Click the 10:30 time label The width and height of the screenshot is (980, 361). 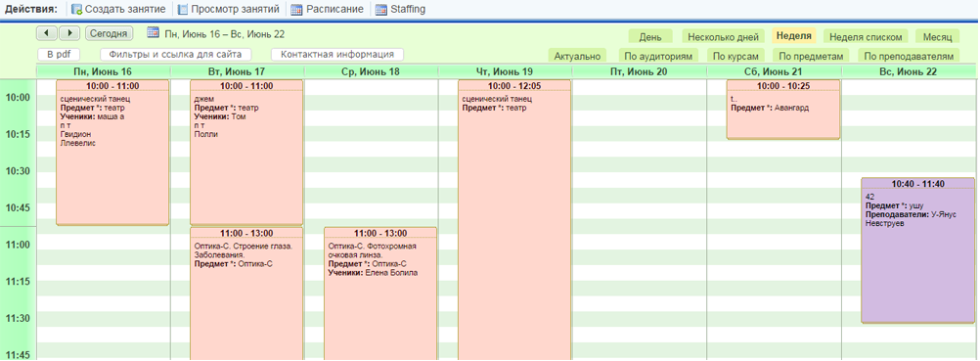click(19, 171)
